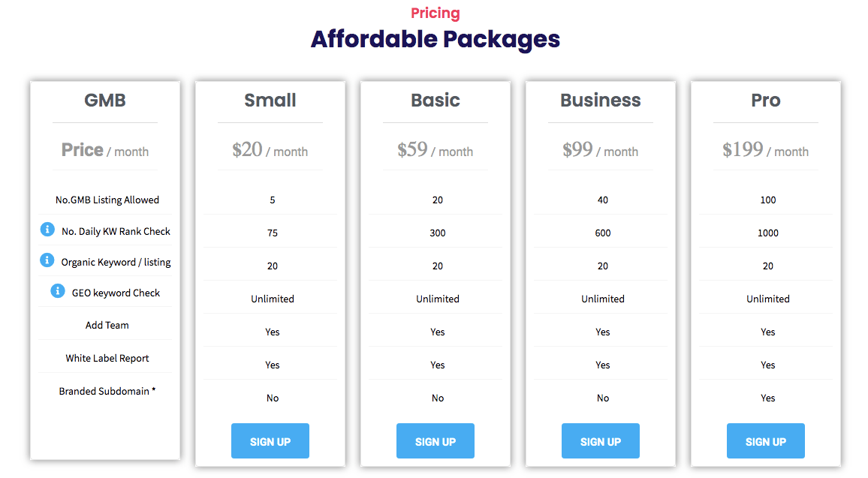Viewport: 868px width, 478px height.
Task: Sign up for the Business plan
Action: (x=600, y=440)
